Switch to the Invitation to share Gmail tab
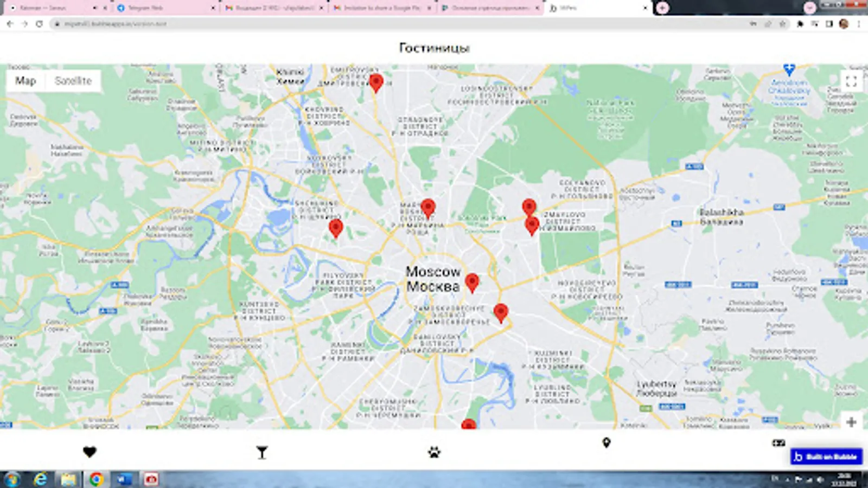The image size is (868, 488). tap(381, 8)
